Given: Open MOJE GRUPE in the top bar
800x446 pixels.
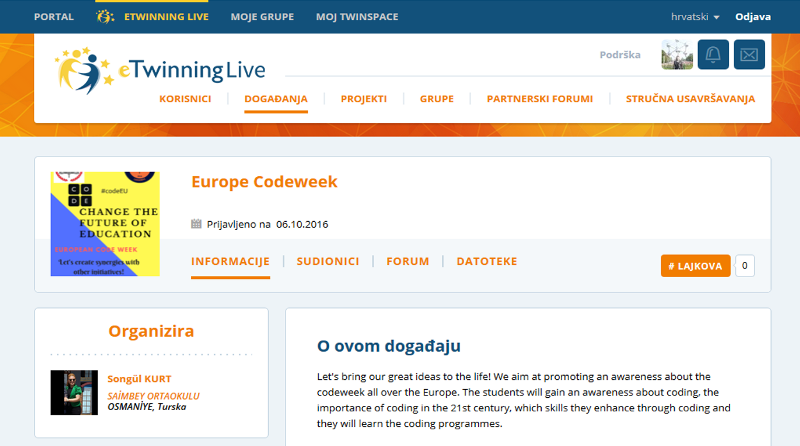Looking at the screenshot, I should 262,17.
